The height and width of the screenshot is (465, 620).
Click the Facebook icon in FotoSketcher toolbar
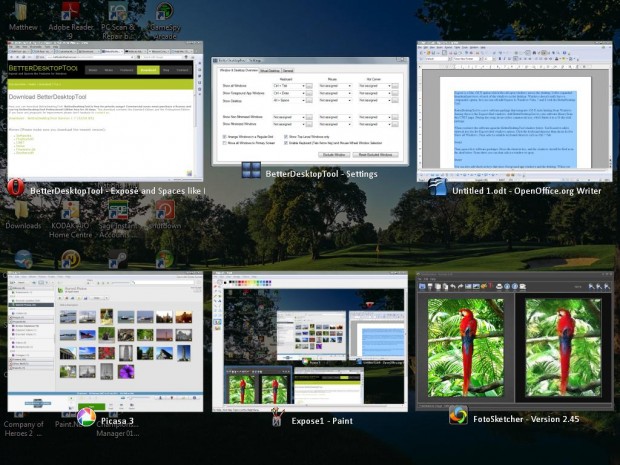(515, 286)
